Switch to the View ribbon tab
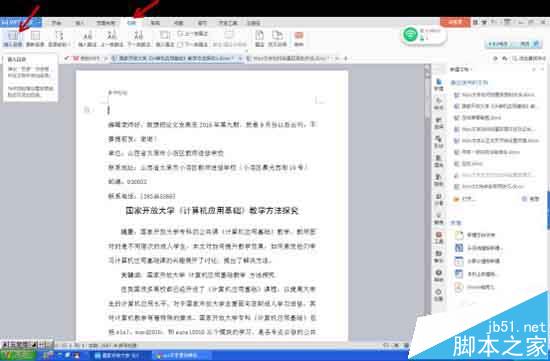Image resolution: width=550 pixels, height=361 pixels. click(179, 23)
